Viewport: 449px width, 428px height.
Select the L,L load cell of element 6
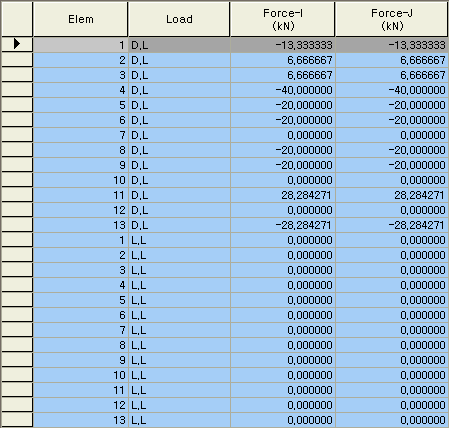click(x=179, y=315)
